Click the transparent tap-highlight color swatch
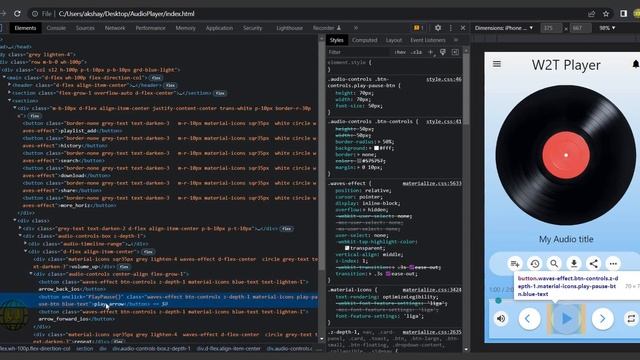 tap(347, 248)
